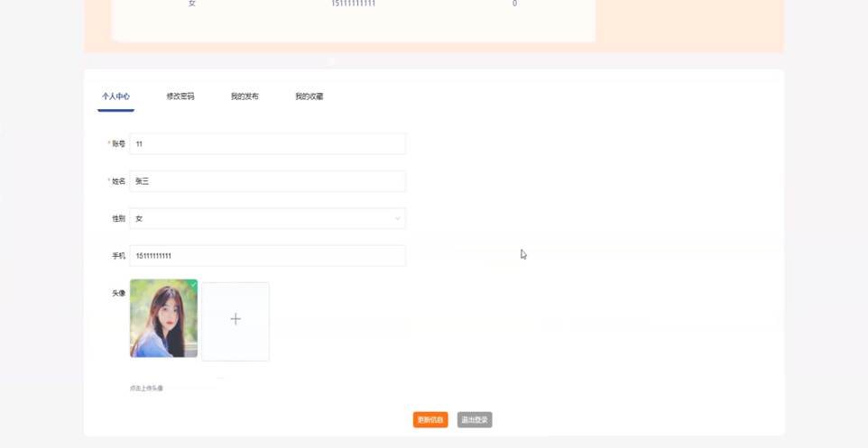Open the 个人中心 tab
The width and height of the screenshot is (868, 448).
point(115,96)
